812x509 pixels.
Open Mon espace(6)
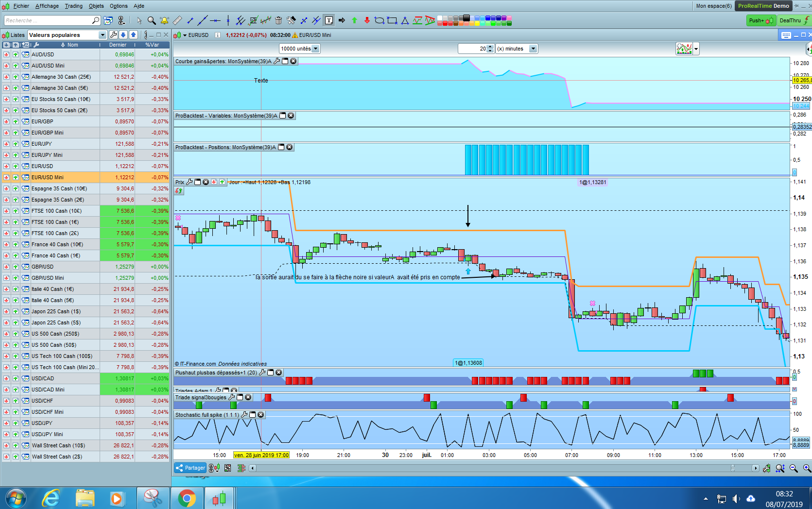(x=714, y=6)
